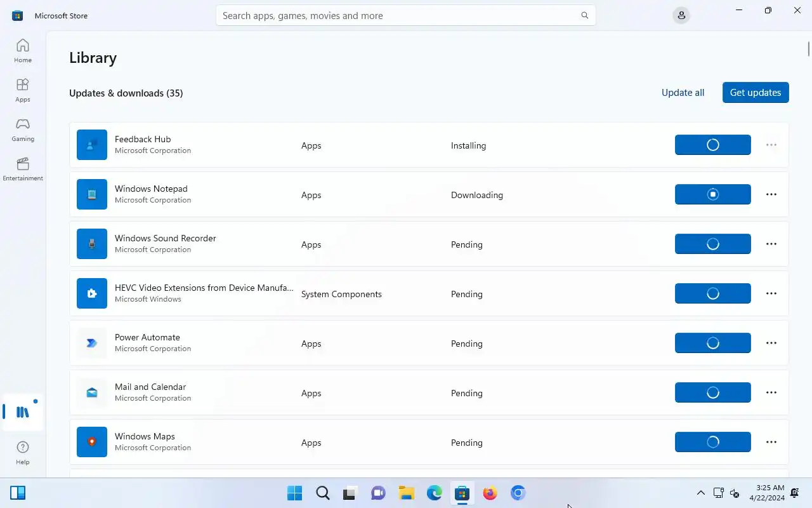
Task: Open more options for Windows Maps
Action: (771, 442)
